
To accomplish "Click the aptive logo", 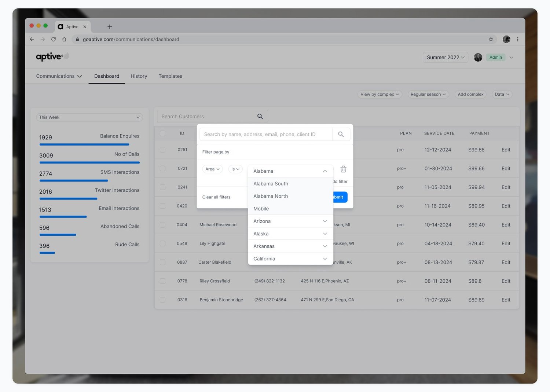I will point(52,56).
